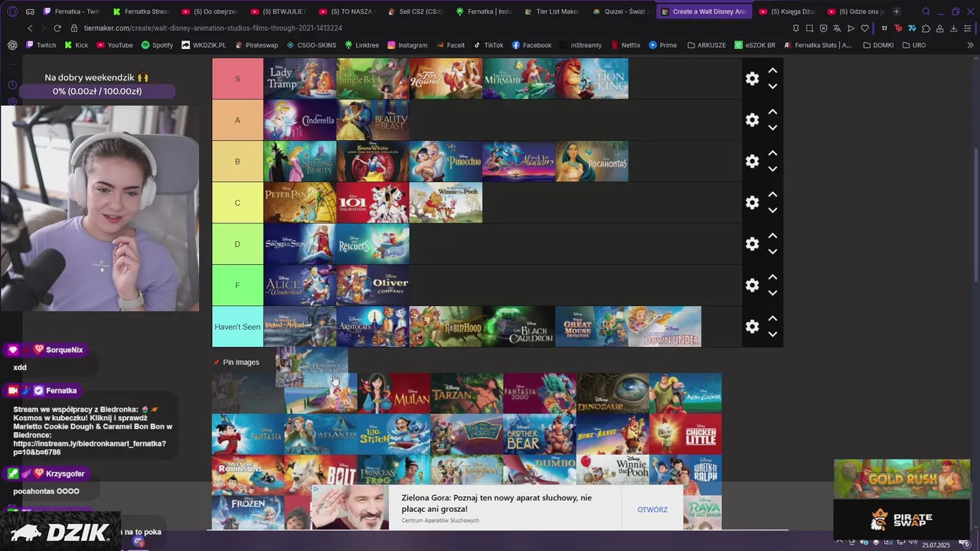Move C tier row up
This screenshot has height=551, width=980.
(x=773, y=194)
